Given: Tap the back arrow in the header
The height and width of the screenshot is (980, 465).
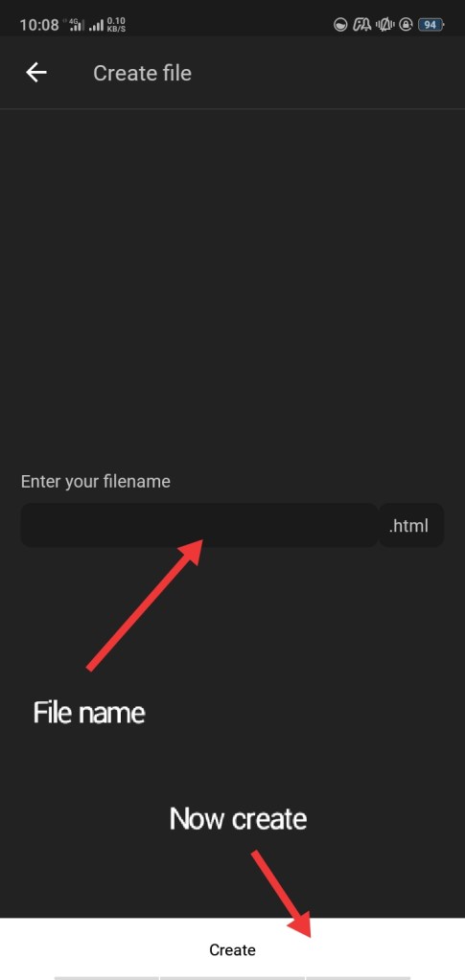Looking at the screenshot, I should [x=36, y=73].
